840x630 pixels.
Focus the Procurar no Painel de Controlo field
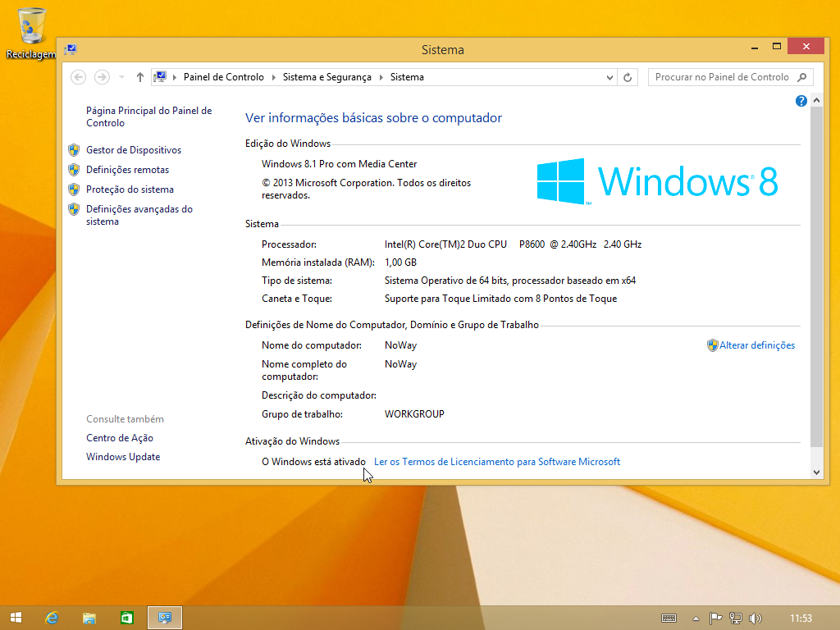point(730,77)
